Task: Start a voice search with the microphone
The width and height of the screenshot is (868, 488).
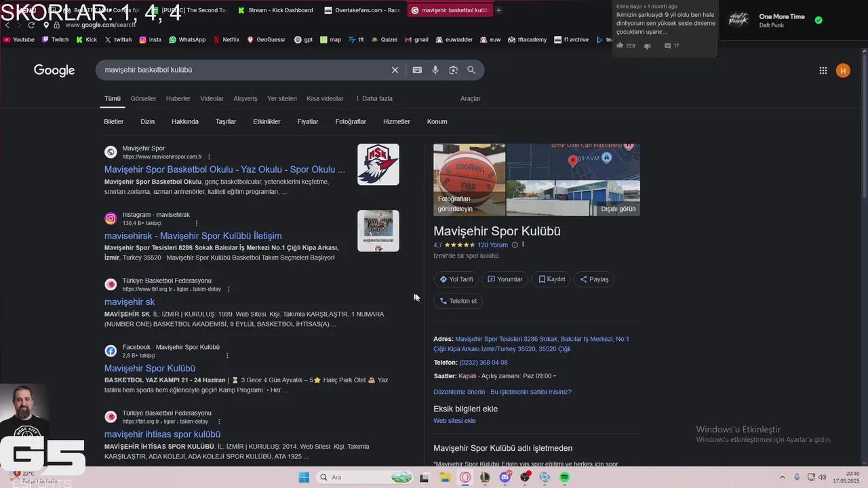Action: point(435,70)
